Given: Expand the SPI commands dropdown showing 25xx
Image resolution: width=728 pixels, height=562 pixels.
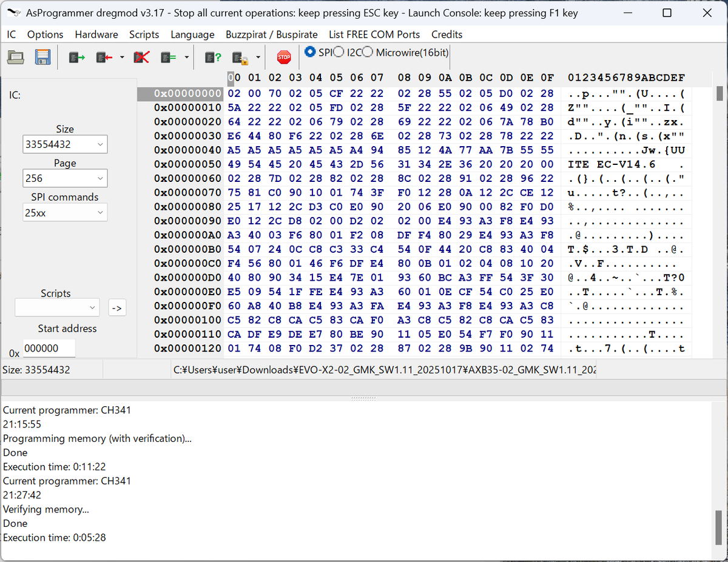Looking at the screenshot, I should click(x=66, y=213).
